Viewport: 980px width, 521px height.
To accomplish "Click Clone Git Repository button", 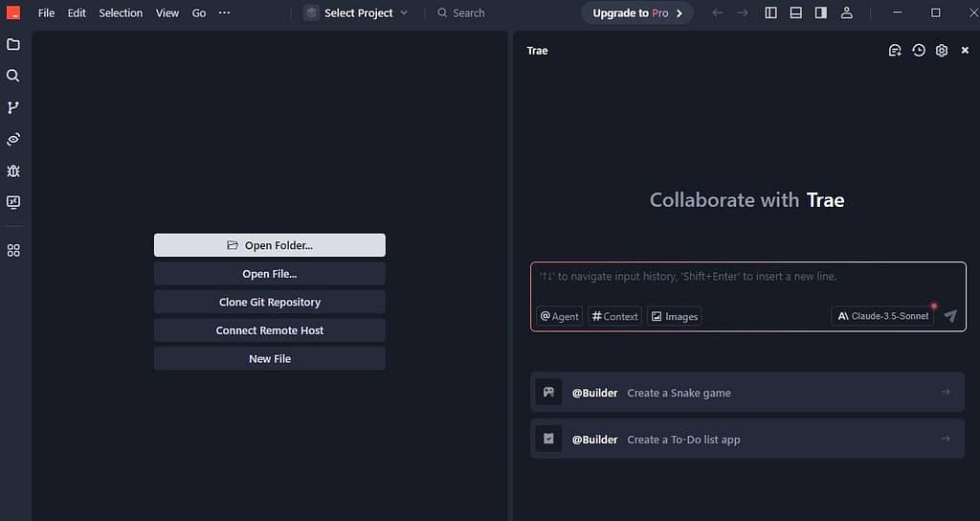I will click(x=269, y=302).
